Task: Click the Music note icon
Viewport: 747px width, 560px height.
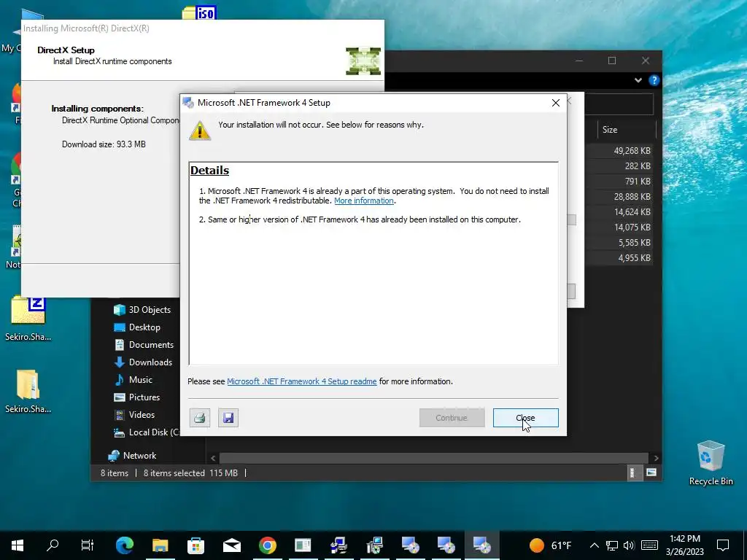Action: 119,379
